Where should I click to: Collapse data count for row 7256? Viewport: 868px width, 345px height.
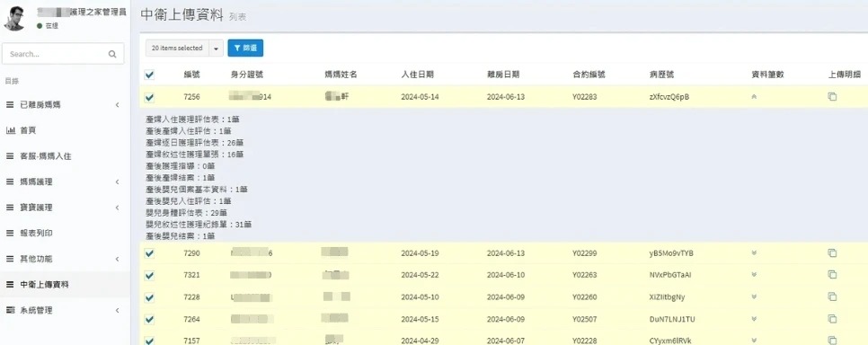753,97
